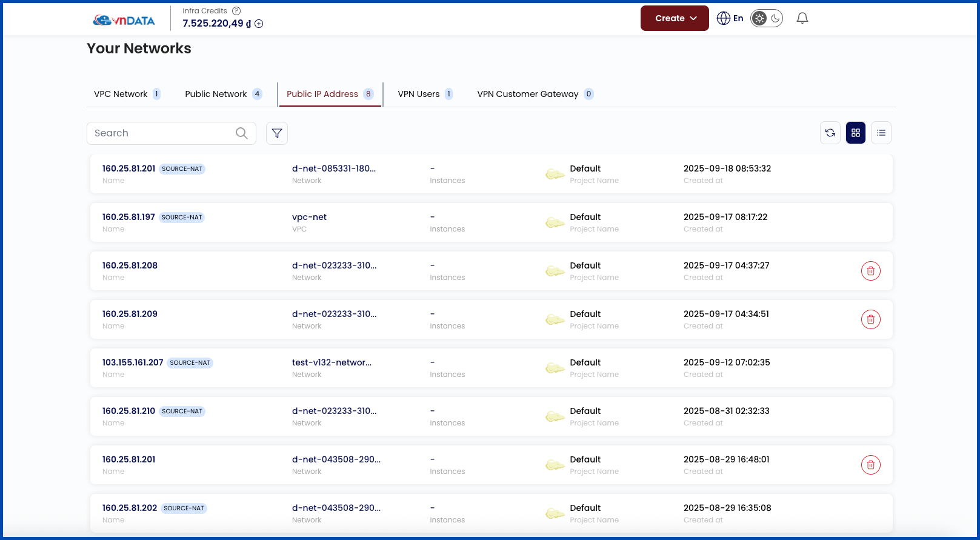Click Default project in 160.25.81.209 row
Screen dimensions: 980x540
click(585, 314)
